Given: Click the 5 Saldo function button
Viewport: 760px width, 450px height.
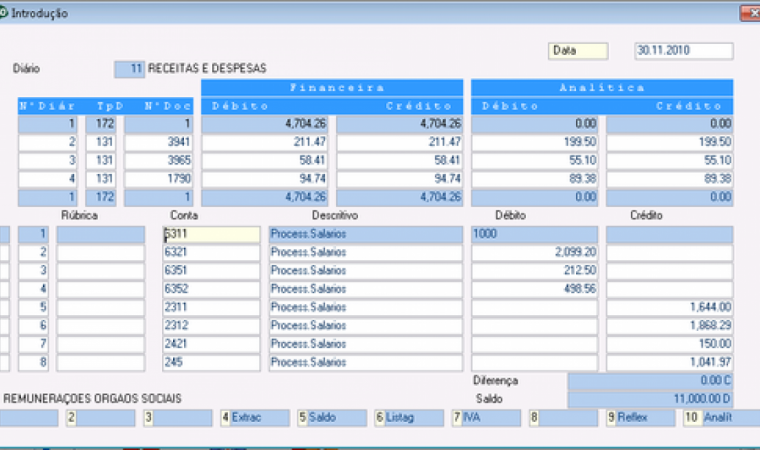Looking at the screenshot, I should 332,418.
